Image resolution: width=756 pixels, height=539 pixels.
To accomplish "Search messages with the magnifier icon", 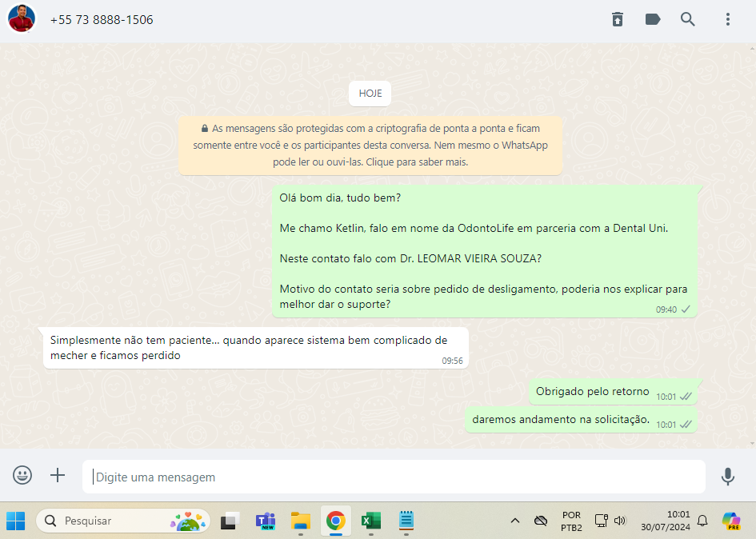I will 688,19.
